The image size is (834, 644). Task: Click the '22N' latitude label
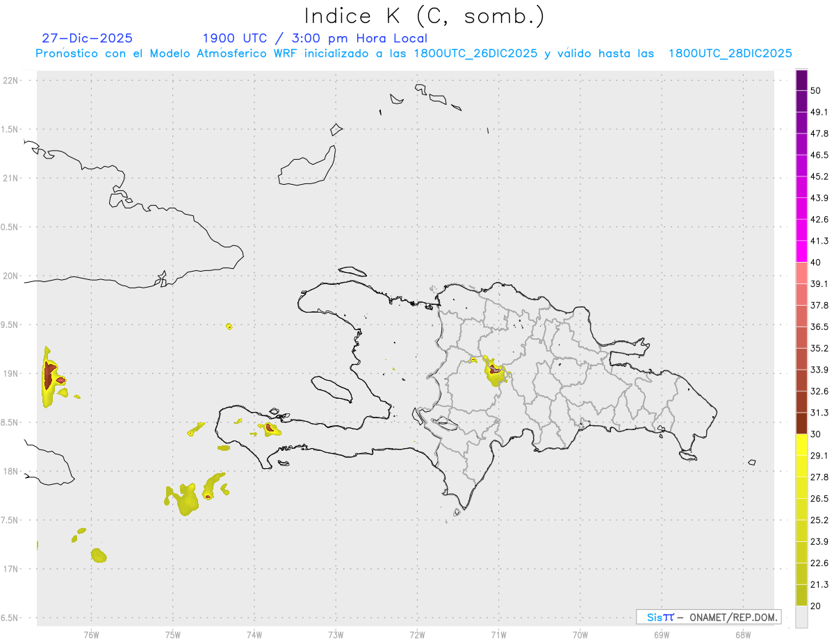coord(11,80)
